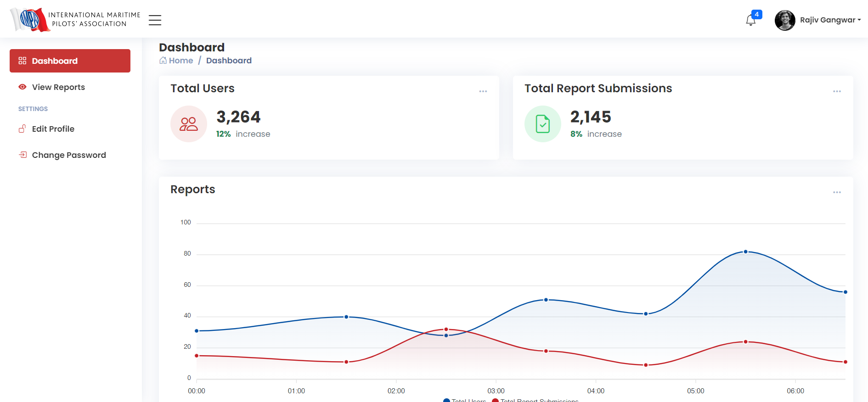Click the eye icon beside View Reports
868x402 pixels.
22,87
